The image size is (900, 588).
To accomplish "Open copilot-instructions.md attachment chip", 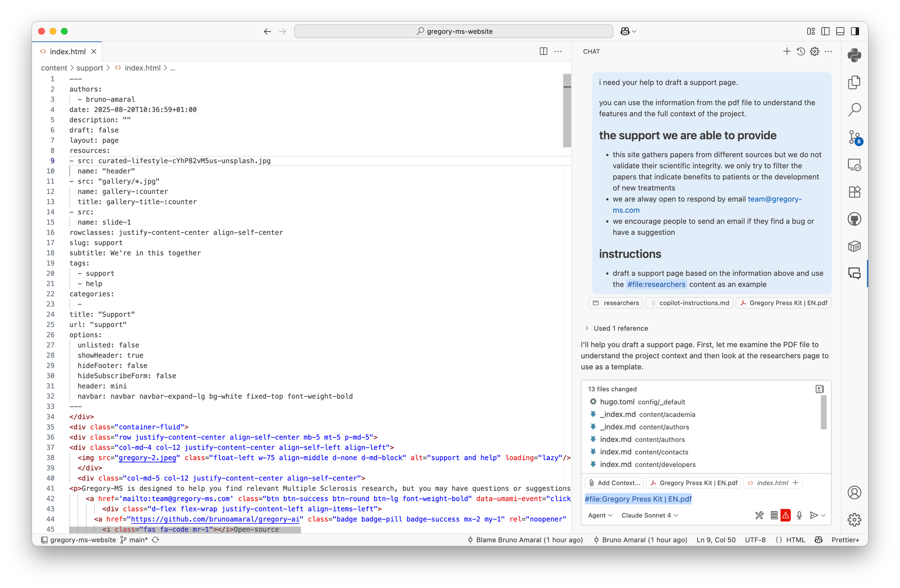I will [x=689, y=303].
